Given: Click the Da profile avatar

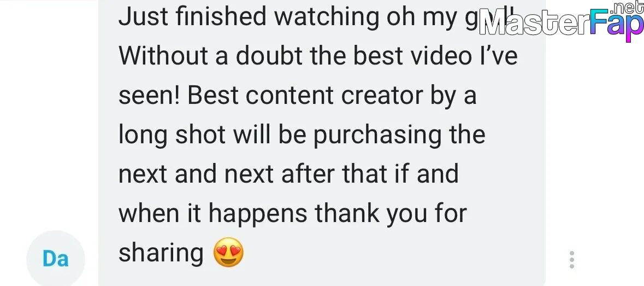Looking at the screenshot, I should click(56, 259).
